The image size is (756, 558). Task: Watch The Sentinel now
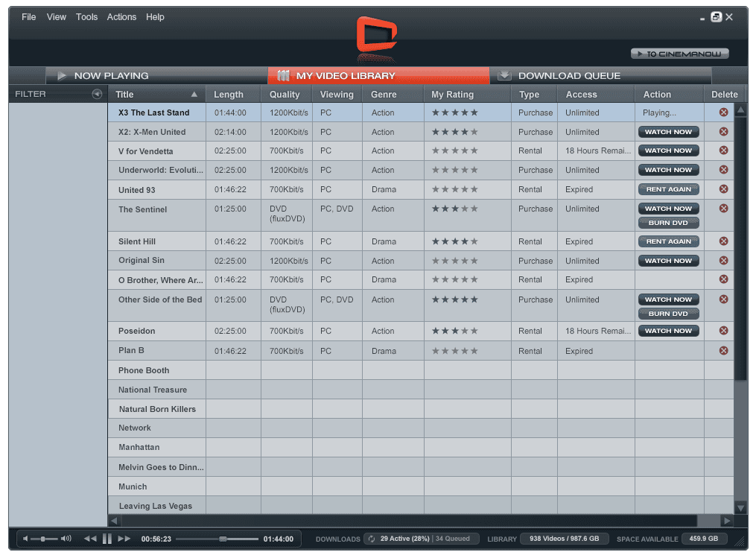668,209
